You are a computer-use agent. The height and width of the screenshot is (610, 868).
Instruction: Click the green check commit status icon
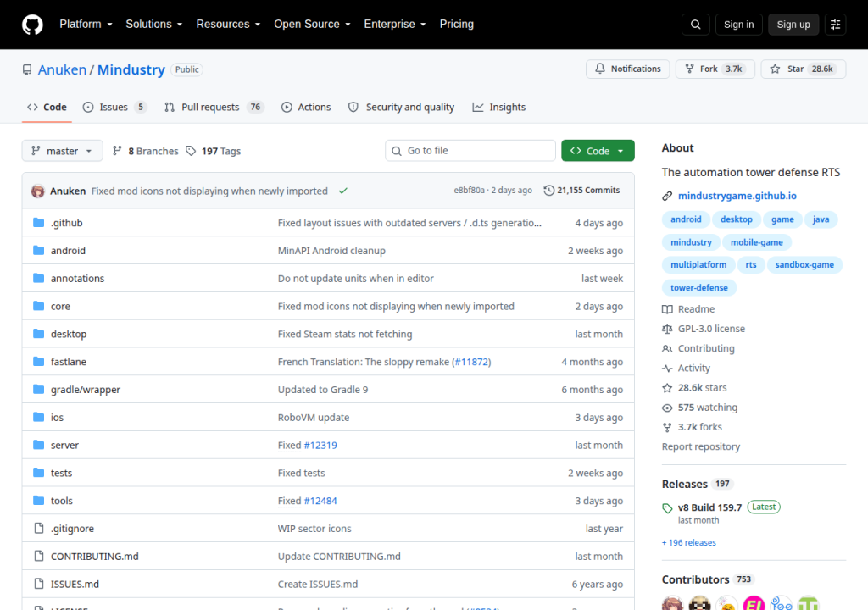click(x=343, y=191)
